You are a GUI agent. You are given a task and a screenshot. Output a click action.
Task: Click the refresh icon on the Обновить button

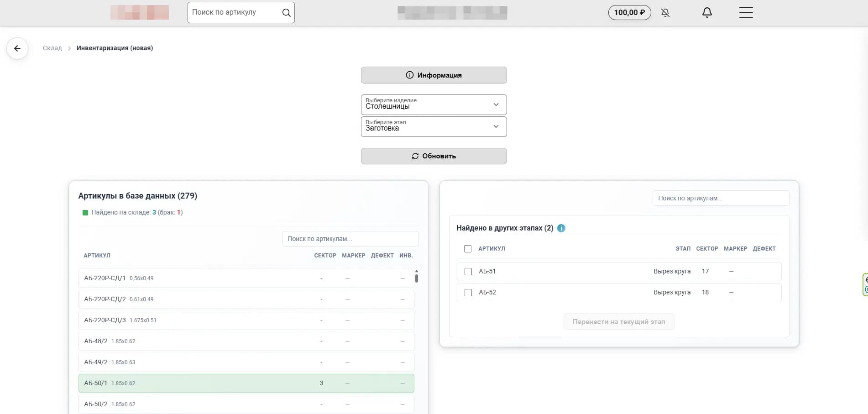tap(415, 156)
